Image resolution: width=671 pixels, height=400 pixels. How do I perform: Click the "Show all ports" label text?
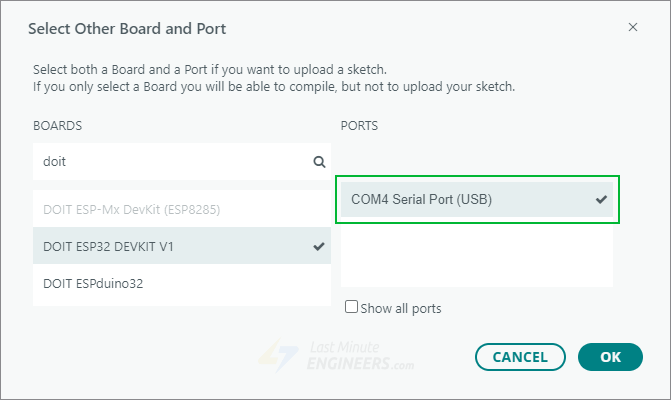(x=401, y=308)
